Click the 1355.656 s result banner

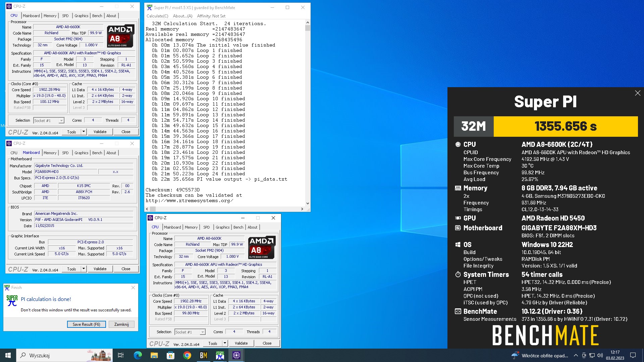click(566, 126)
